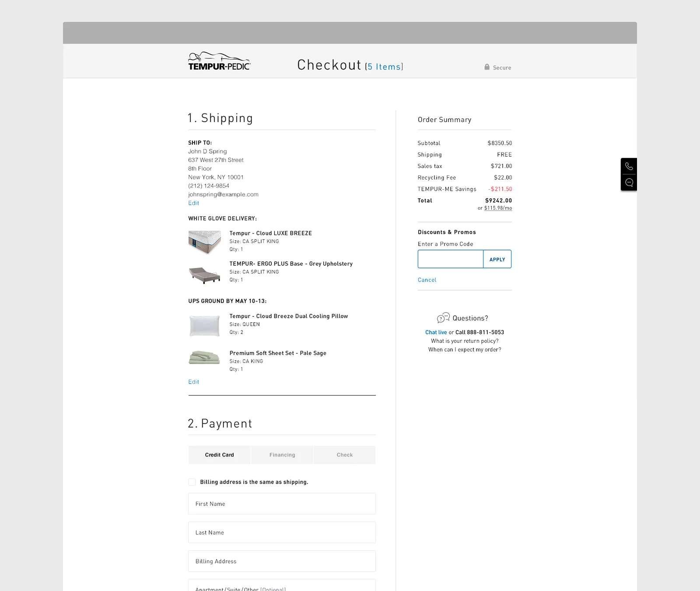Open the Cloud Breeze pillow thumbnail

[x=205, y=326]
